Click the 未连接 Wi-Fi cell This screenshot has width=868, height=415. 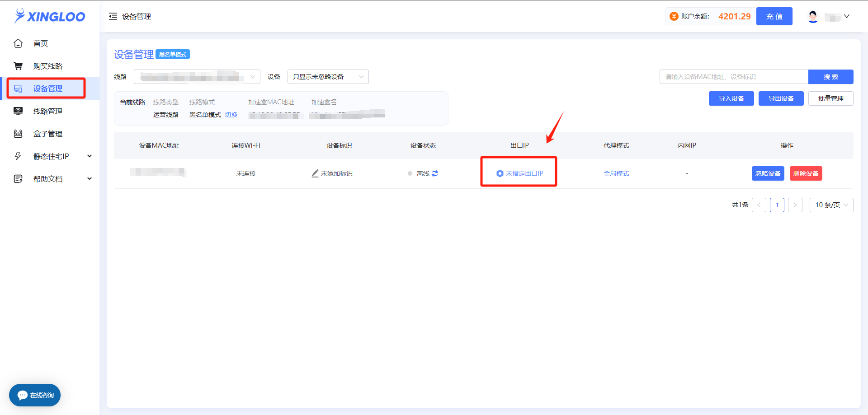[x=246, y=173]
